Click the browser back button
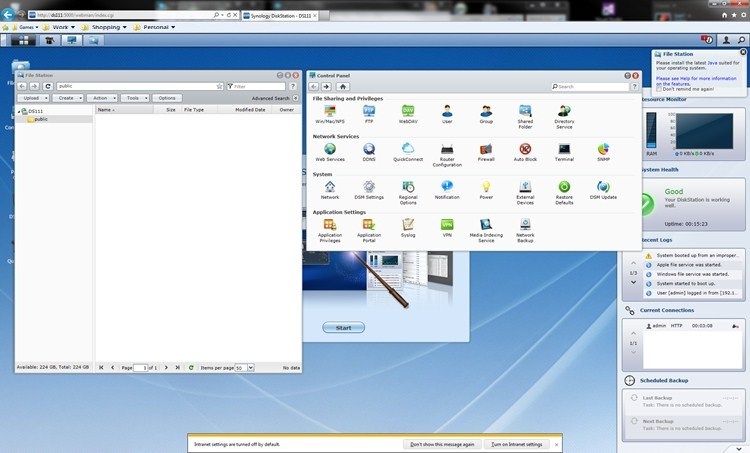The height and width of the screenshot is (453, 750). tap(8, 14)
